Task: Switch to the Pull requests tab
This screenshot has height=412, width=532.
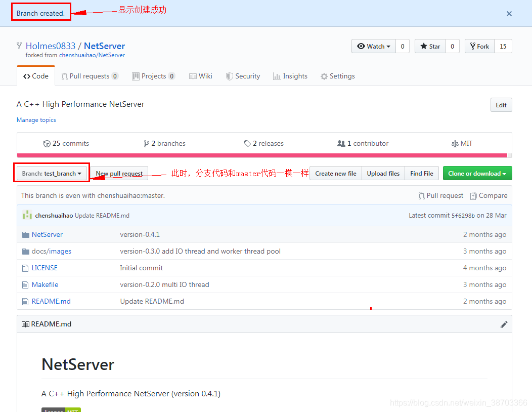Action: (90, 76)
